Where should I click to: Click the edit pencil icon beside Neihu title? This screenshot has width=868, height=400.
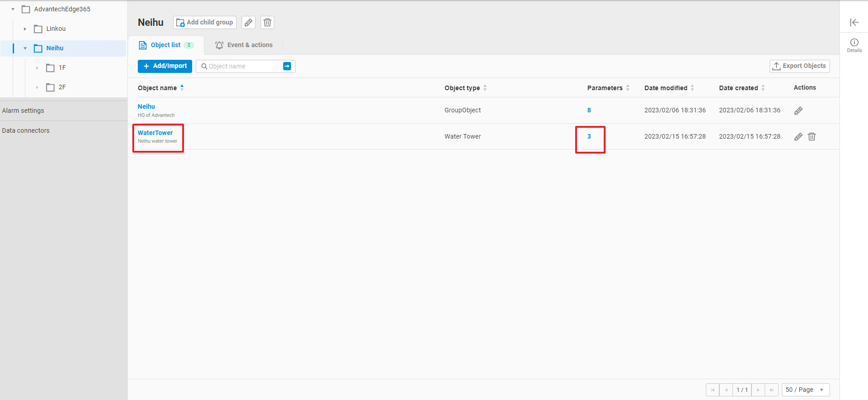[x=248, y=23]
